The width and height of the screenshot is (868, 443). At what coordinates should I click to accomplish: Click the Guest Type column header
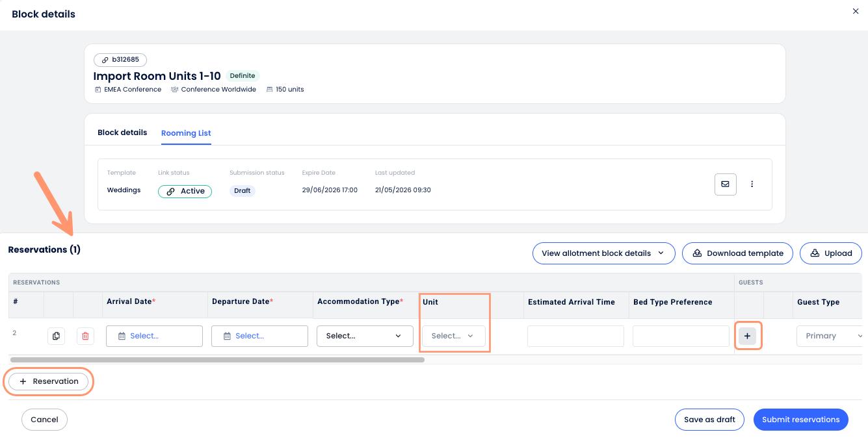[818, 302]
